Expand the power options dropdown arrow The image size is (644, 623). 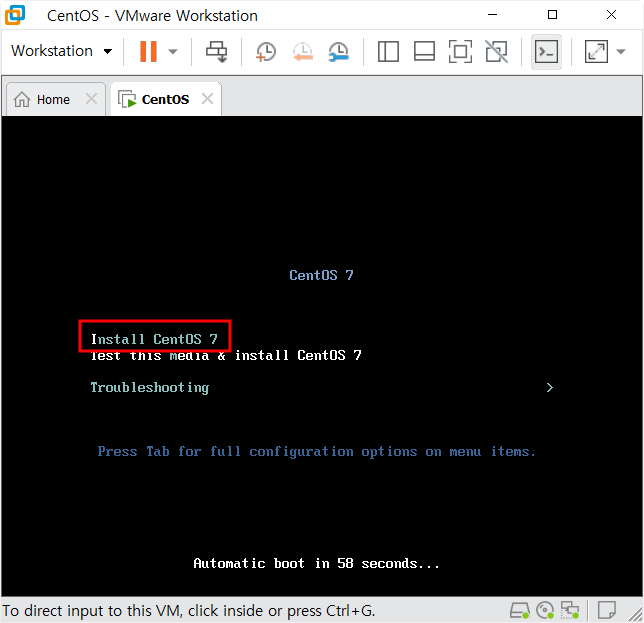[x=173, y=52]
